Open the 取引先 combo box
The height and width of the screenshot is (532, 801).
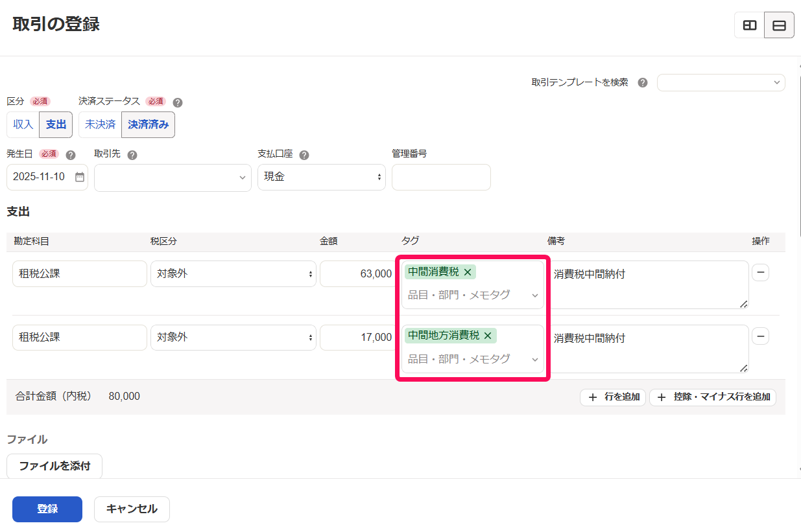pyautogui.click(x=173, y=178)
